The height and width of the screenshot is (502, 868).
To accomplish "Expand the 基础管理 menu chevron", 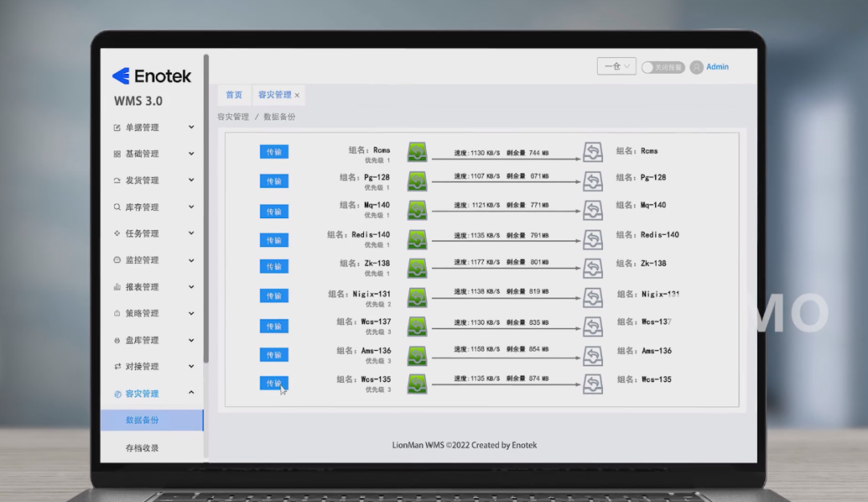I will pyautogui.click(x=191, y=154).
